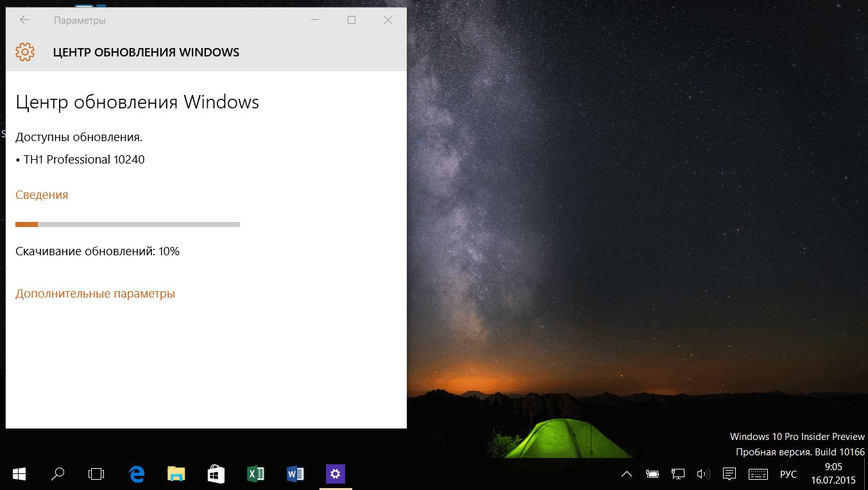Close the Параметры window
868x490 pixels.
[x=388, y=20]
